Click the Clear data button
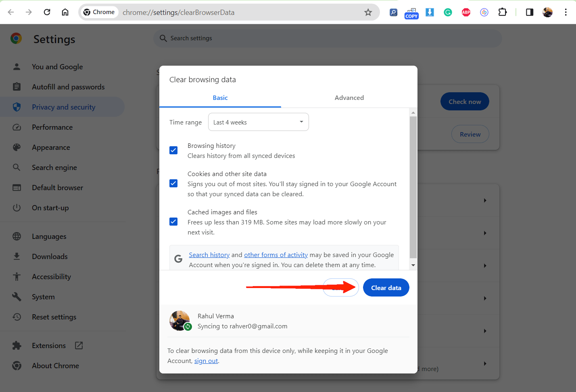 (x=386, y=288)
